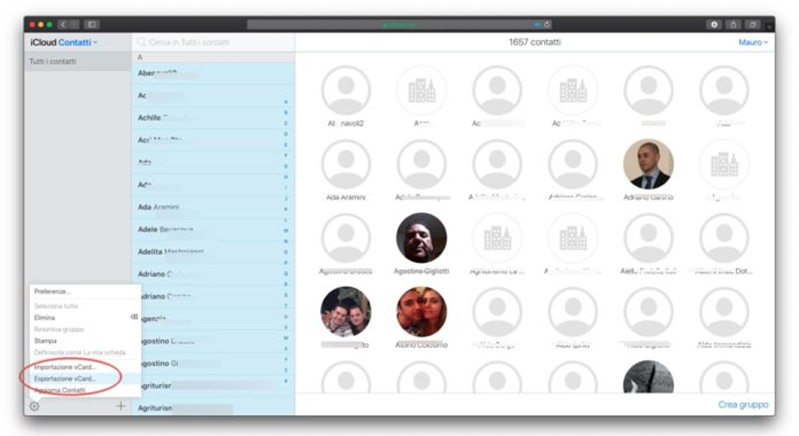Open the man and woman selfie photo card
Screen dimensions: 799x436
[421, 312]
